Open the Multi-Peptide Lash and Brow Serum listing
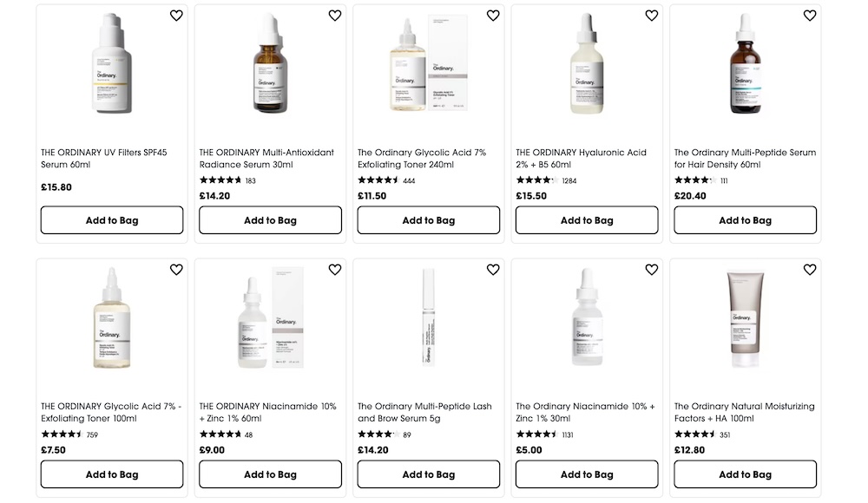 pos(424,411)
